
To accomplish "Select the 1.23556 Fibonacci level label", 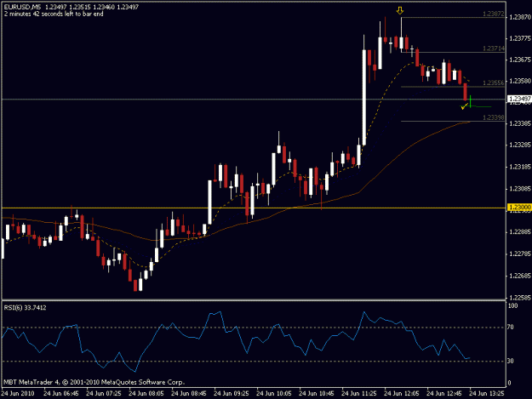I will point(494,83).
